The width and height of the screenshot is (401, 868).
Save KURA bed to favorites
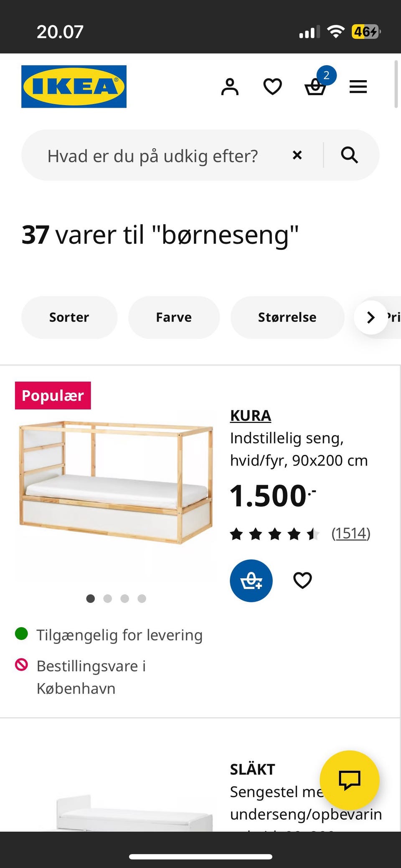point(302,580)
